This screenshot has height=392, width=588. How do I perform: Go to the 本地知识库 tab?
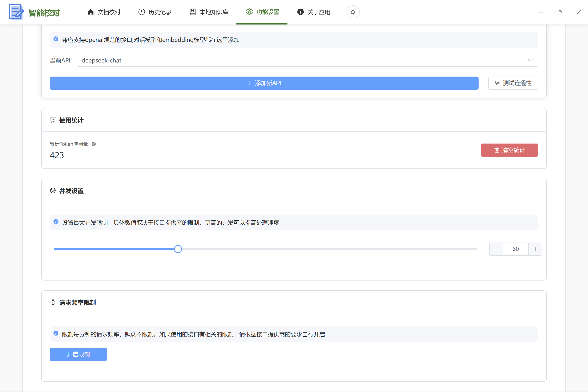[x=209, y=12]
